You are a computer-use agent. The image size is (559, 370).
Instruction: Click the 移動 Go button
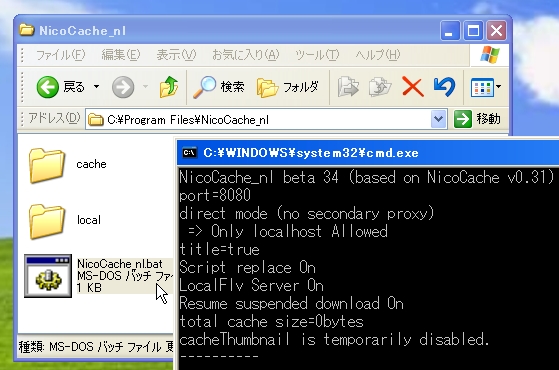click(x=477, y=119)
